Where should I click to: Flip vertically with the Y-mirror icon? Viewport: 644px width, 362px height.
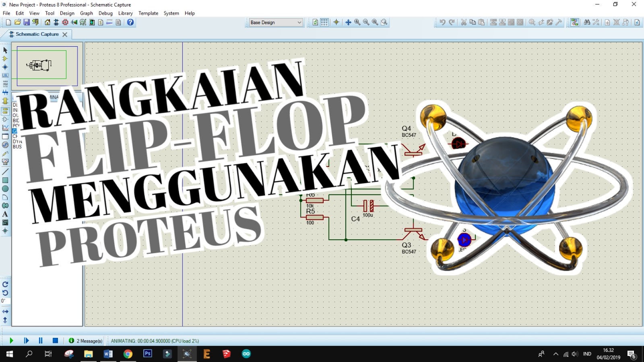[x=5, y=320]
